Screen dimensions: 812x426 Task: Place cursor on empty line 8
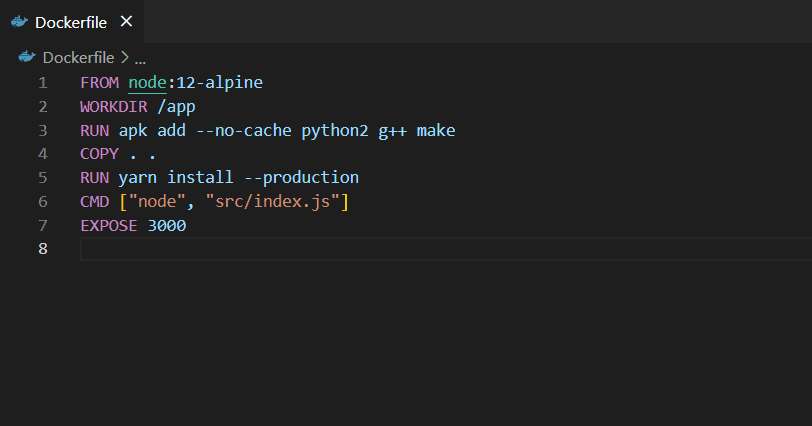click(x=446, y=249)
